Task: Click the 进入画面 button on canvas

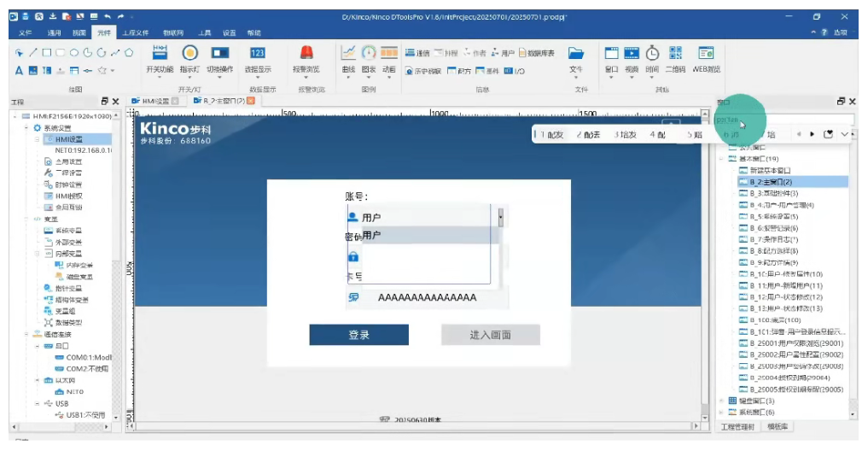Action: click(490, 335)
